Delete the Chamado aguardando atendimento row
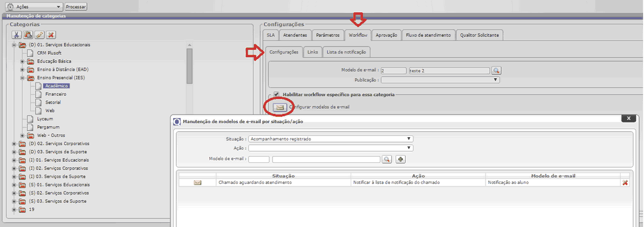 625,182
